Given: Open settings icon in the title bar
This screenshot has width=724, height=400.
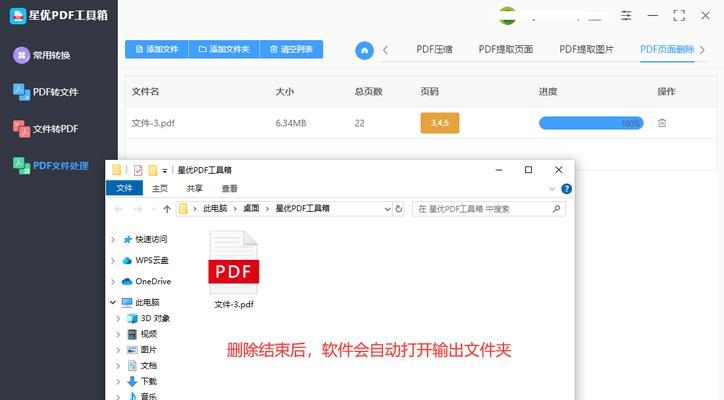Looking at the screenshot, I should pyautogui.click(x=626, y=16).
